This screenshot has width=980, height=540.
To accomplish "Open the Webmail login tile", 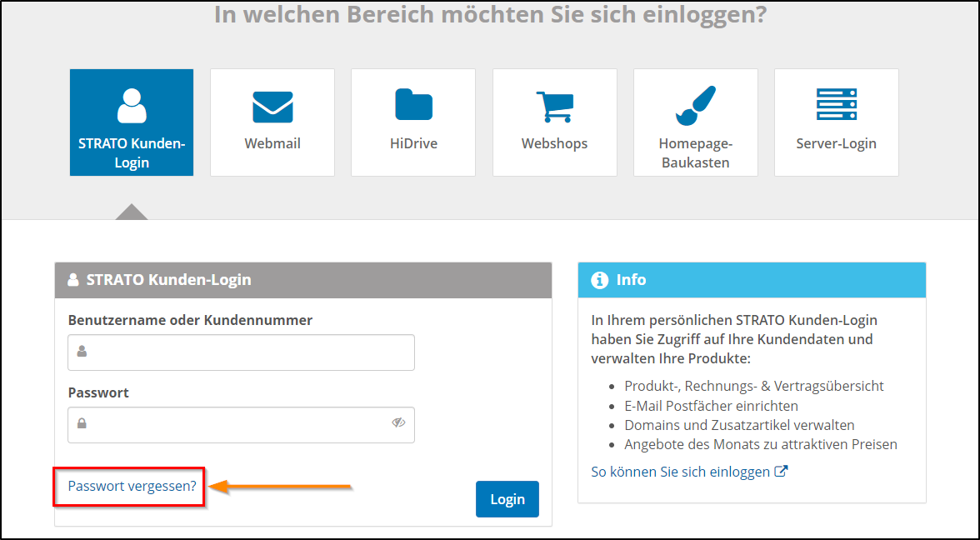I will [x=272, y=122].
